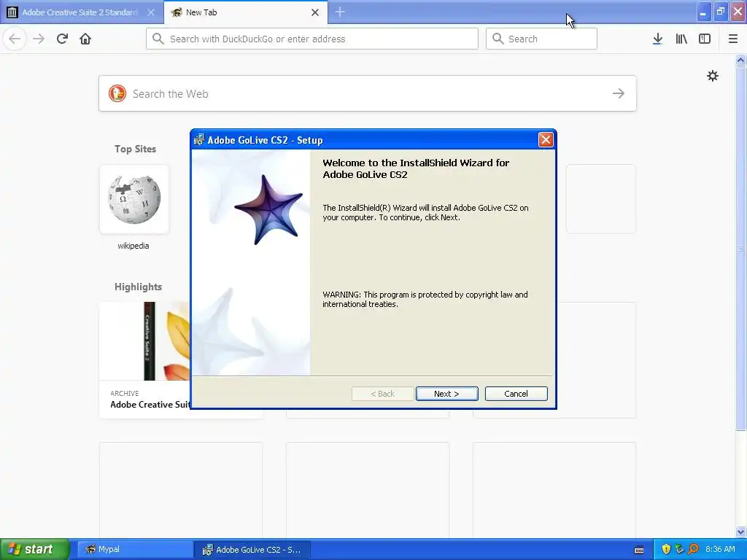The width and height of the screenshot is (747, 560).
Task: Select the New Tab tab
Action: coord(245,12)
